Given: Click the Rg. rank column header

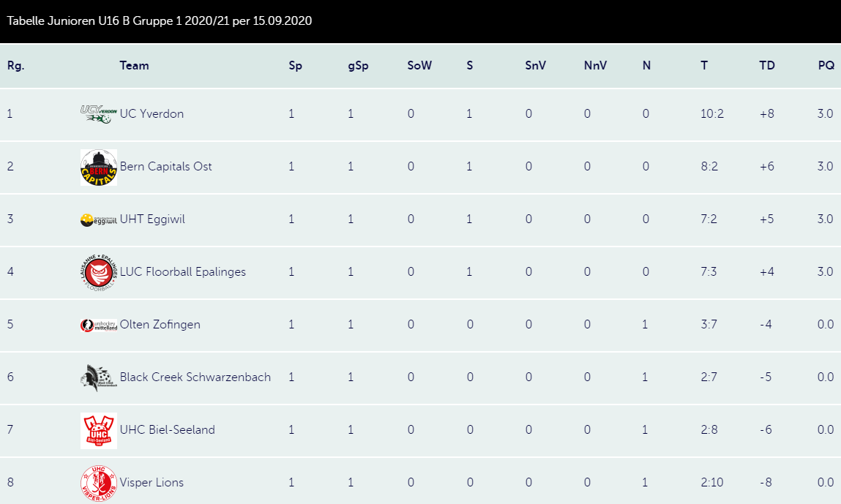Looking at the screenshot, I should point(15,66).
